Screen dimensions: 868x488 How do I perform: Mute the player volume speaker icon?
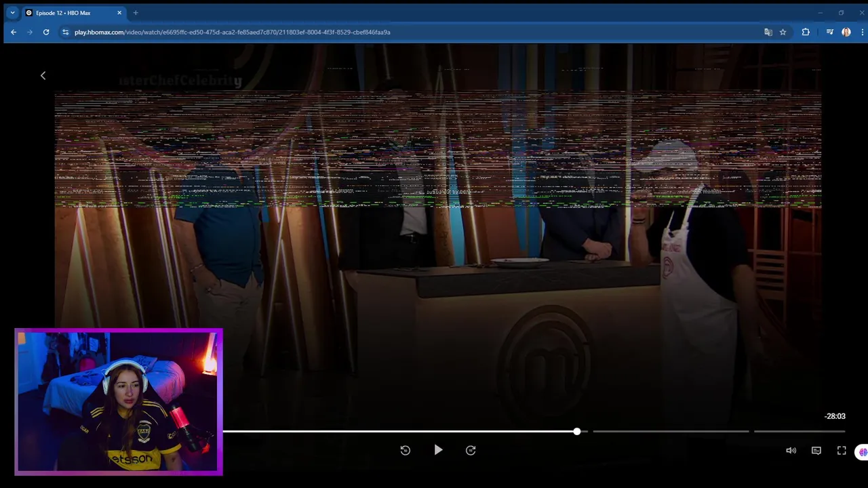point(791,451)
